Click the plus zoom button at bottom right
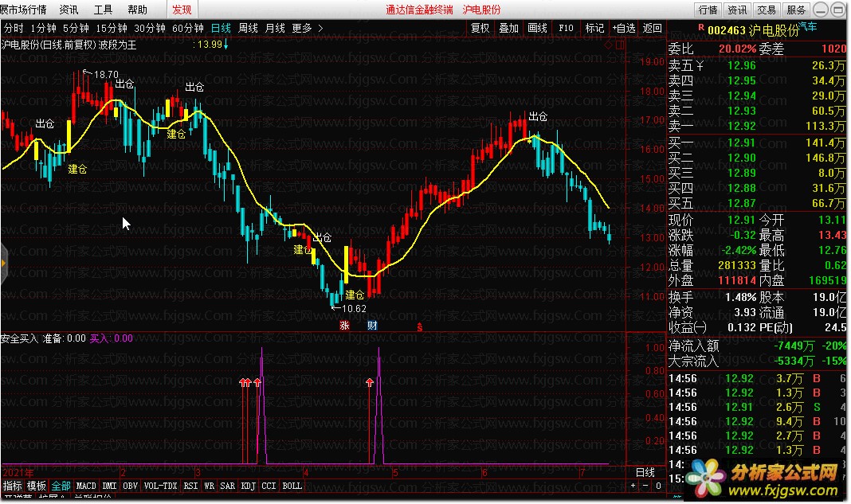 [x=633, y=486]
